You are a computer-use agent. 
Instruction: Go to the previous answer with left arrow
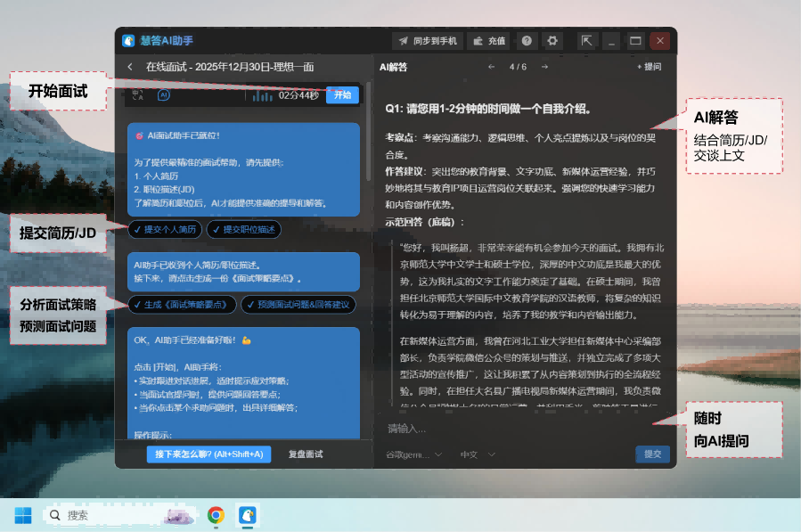coord(491,67)
